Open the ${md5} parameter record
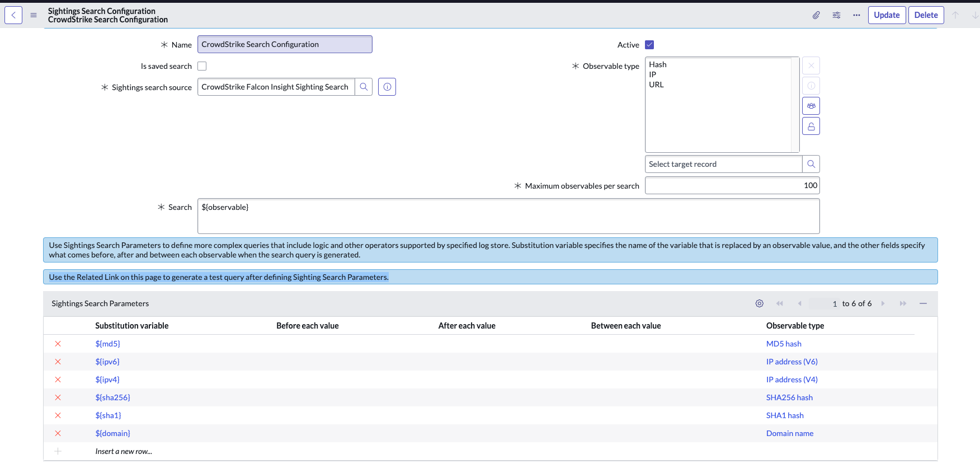This screenshot has height=473, width=980. click(x=107, y=344)
